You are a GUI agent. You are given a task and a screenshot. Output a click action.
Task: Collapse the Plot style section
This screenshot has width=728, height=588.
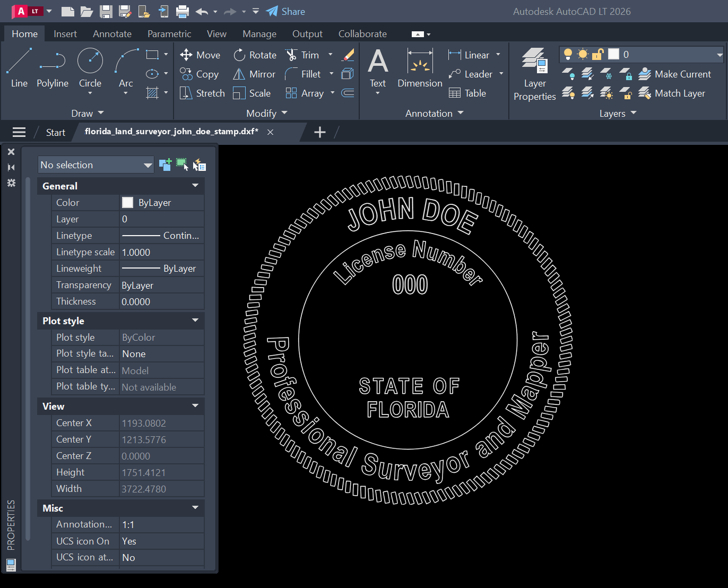click(195, 321)
